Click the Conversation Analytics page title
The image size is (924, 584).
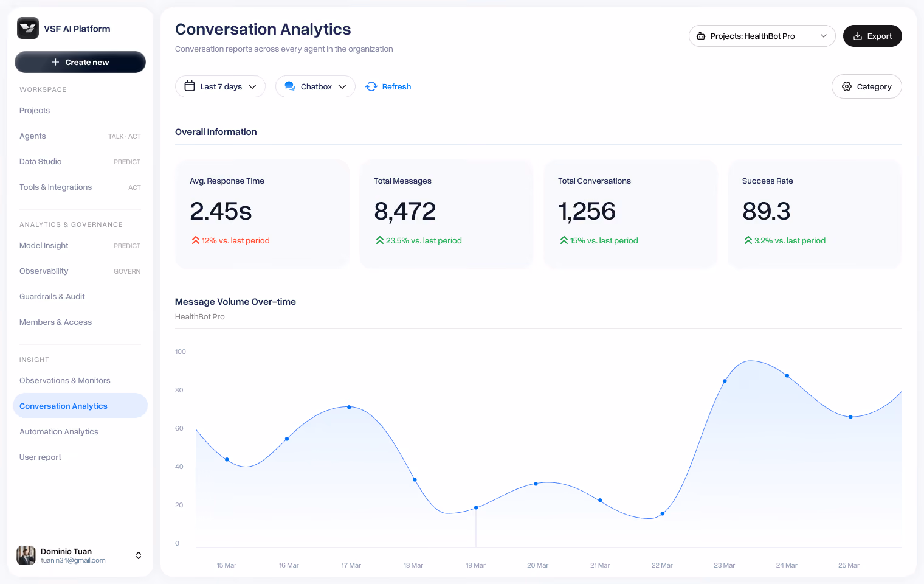(263, 29)
